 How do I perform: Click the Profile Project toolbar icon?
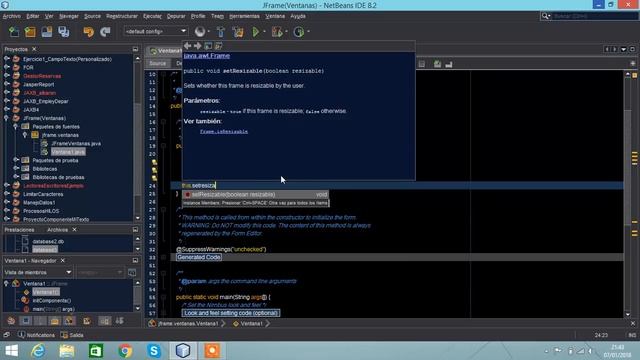299,32
